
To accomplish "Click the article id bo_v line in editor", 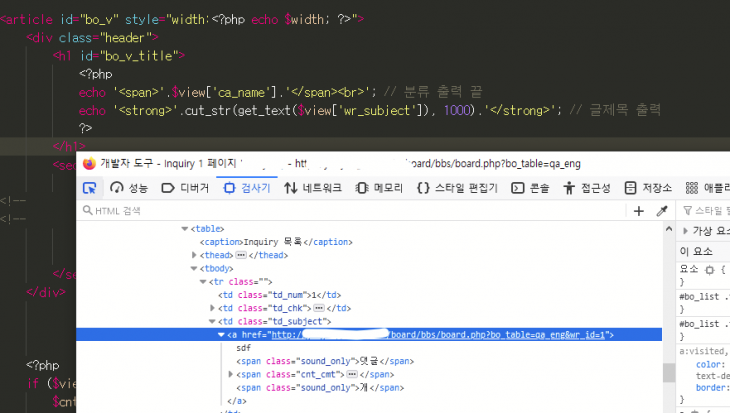I will click(x=182, y=20).
